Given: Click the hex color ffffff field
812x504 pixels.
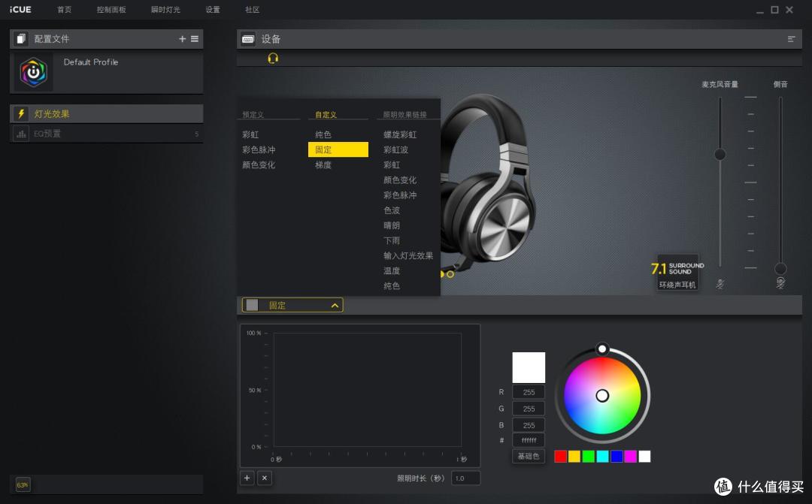Looking at the screenshot, I should (x=529, y=440).
